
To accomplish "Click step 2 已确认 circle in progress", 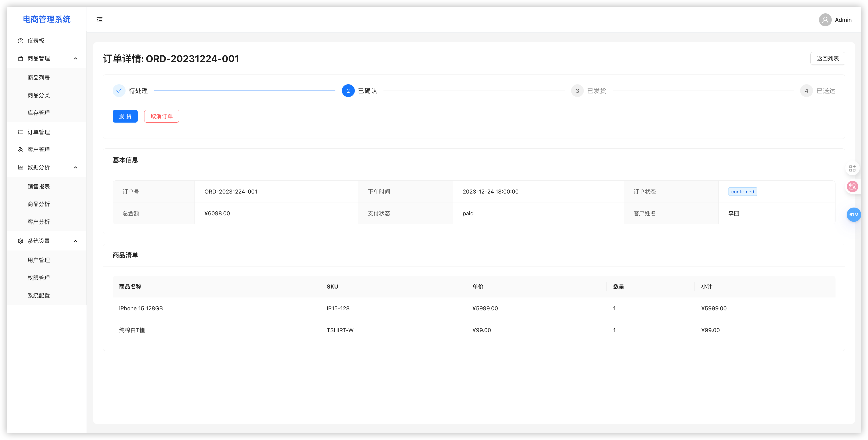I will 348,91.
